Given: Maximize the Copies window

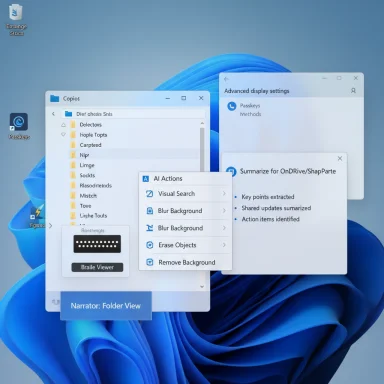Looking at the screenshot, I should pos(184,98).
